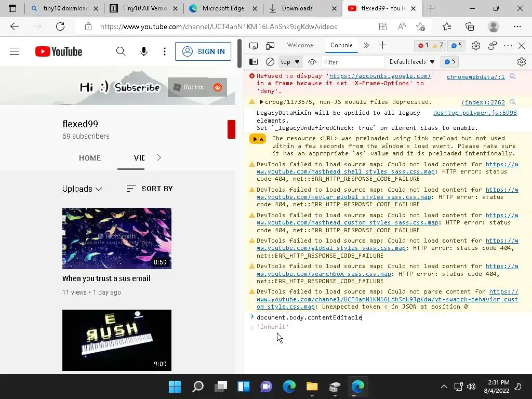
Task: Add this page to favorites
Action: (420, 26)
